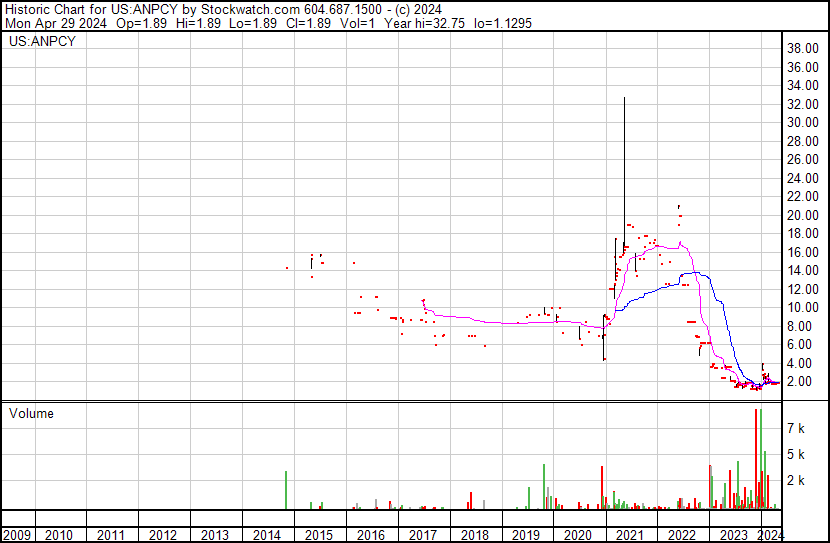830x543 pixels.
Task: Click the lo=1.1295 value in header
Action: 503,23
